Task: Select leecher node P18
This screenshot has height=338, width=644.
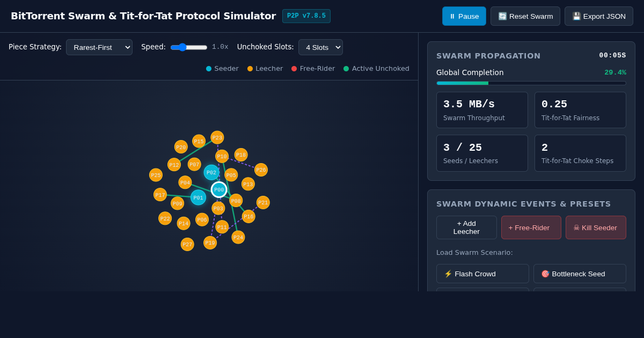Action: 241,155
